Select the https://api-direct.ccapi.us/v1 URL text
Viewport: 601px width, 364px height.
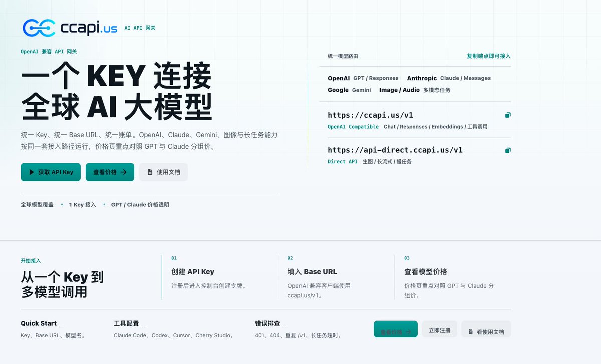[395, 150]
